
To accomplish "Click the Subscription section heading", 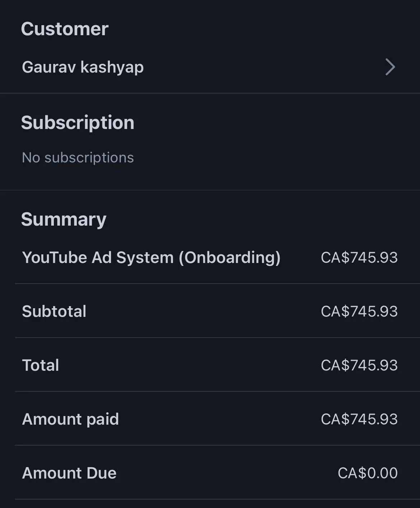I will [78, 123].
